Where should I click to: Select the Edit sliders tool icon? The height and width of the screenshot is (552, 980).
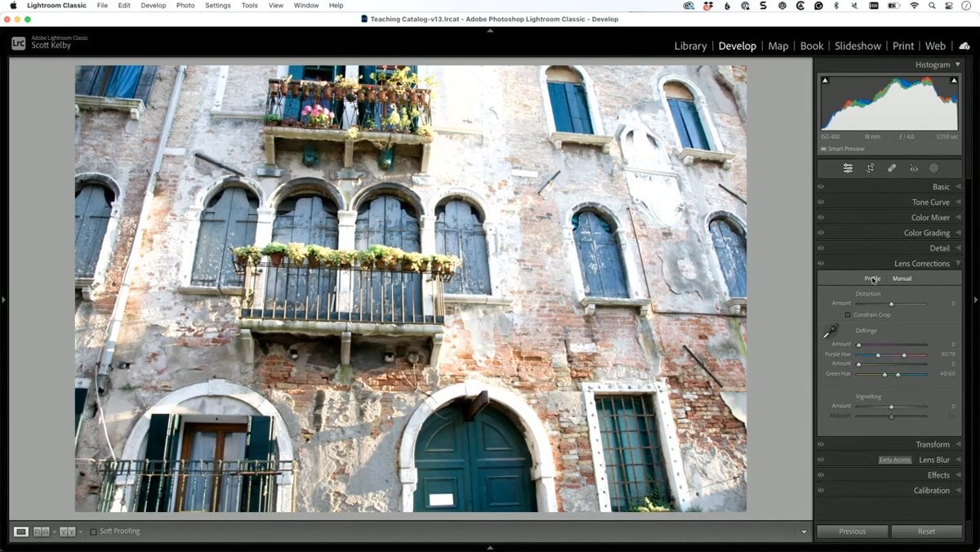pos(848,168)
